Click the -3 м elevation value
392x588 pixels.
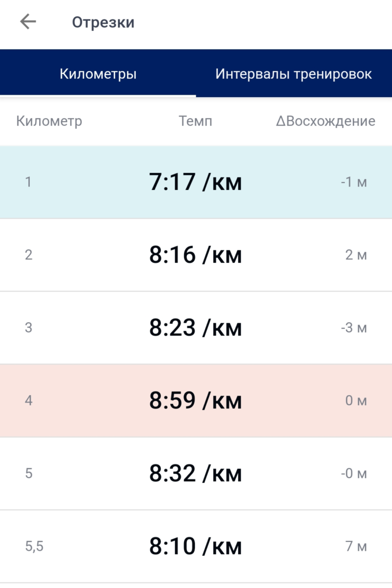click(353, 328)
